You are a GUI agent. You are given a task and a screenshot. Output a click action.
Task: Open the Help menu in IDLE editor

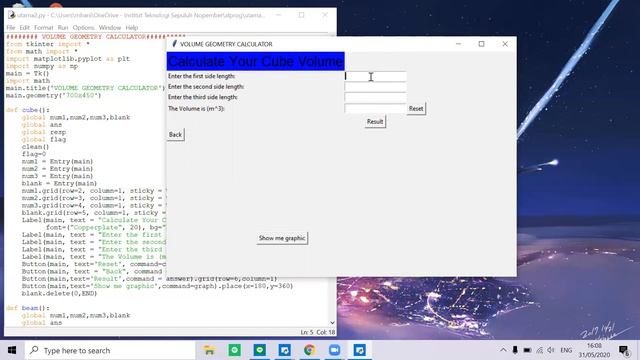click(x=131, y=27)
